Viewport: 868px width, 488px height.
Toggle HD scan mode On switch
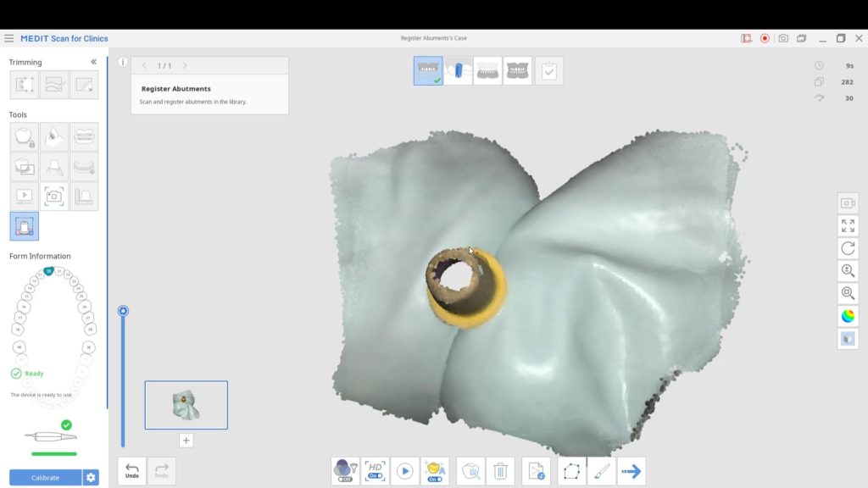[x=375, y=471]
